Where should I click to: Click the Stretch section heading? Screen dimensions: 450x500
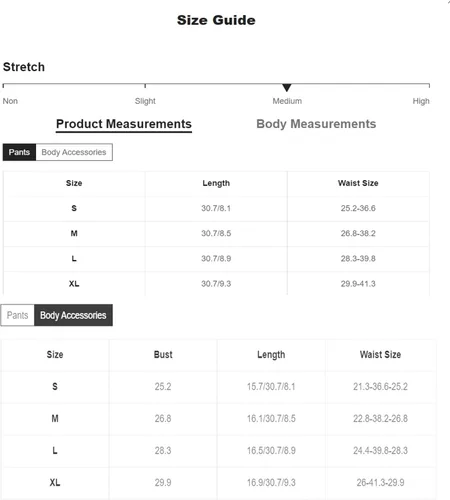[24, 67]
